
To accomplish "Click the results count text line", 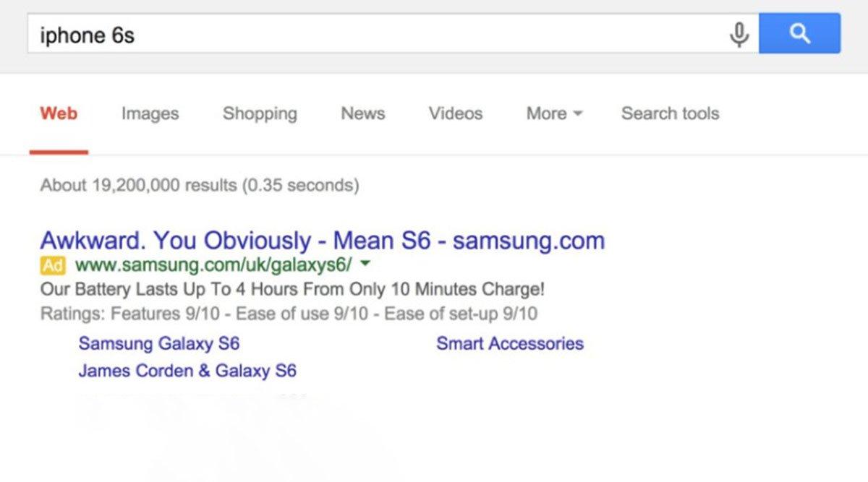I will pyautogui.click(x=199, y=185).
